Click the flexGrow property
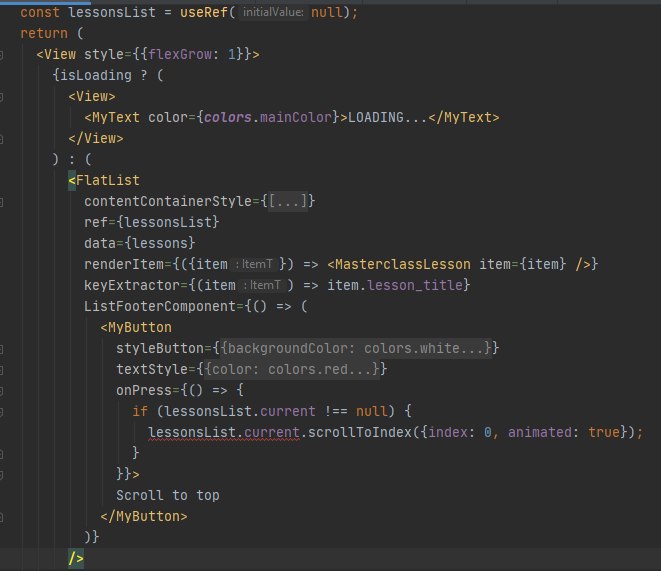The image size is (661, 571). [180, 55]
